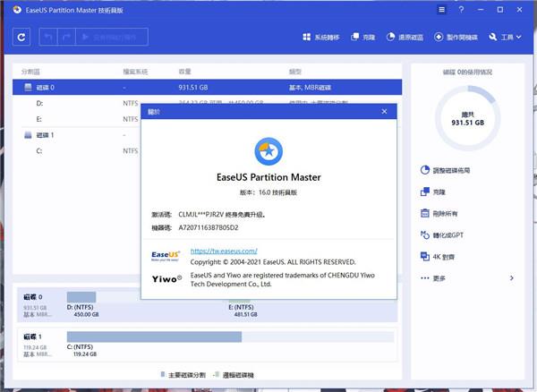
Task: Click the 磁碟 0 label in disk map
Action: click(x=33, y=297)
